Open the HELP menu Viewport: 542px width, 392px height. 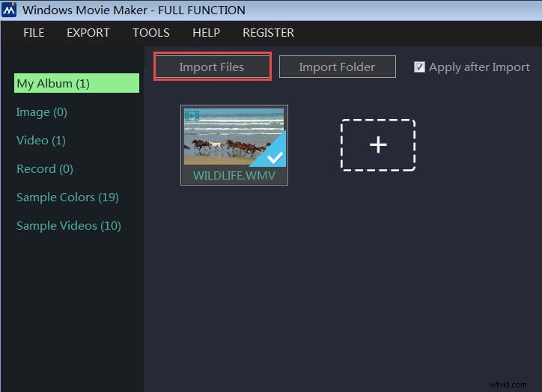click(206, 33)
